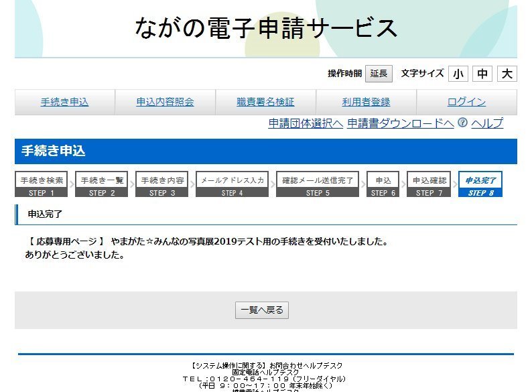
Task: Click the STEP 5 確認メール送信完了 indicator
Action: tap(318, 184)
